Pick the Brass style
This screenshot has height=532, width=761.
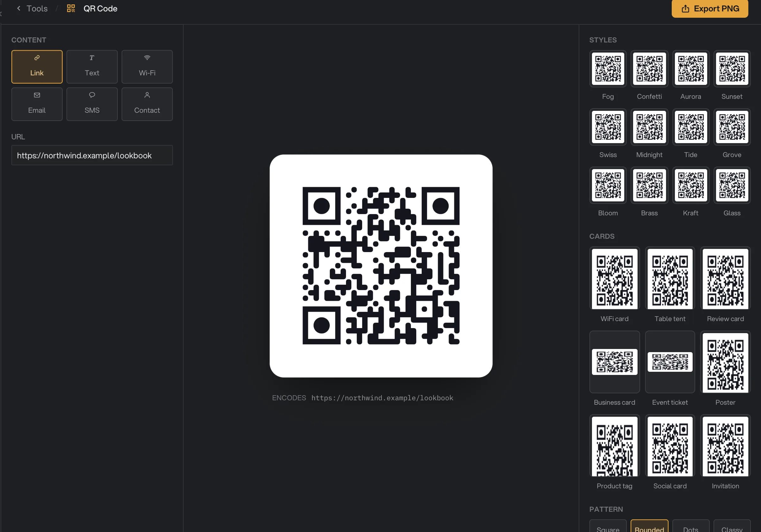tap(649, 185)
